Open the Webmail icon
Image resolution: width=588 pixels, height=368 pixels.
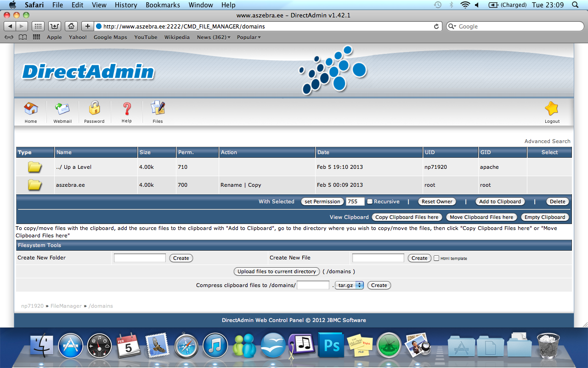[62, 109]
